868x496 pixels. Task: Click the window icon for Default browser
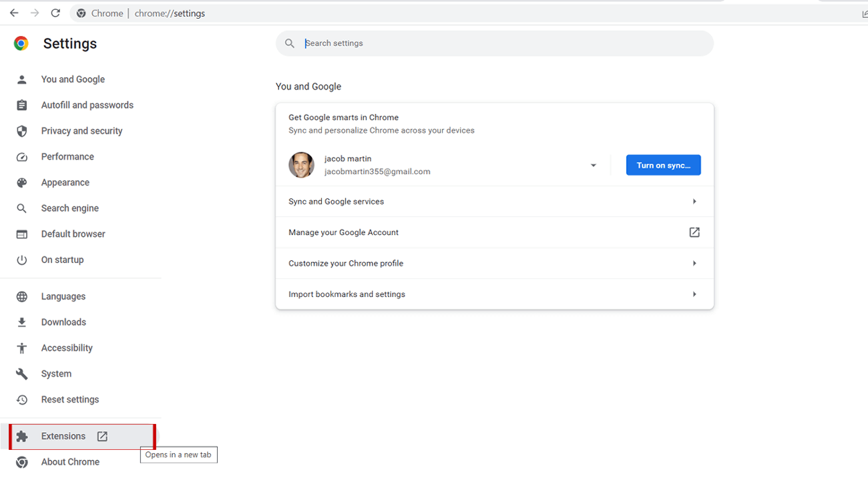coord(22,234)
